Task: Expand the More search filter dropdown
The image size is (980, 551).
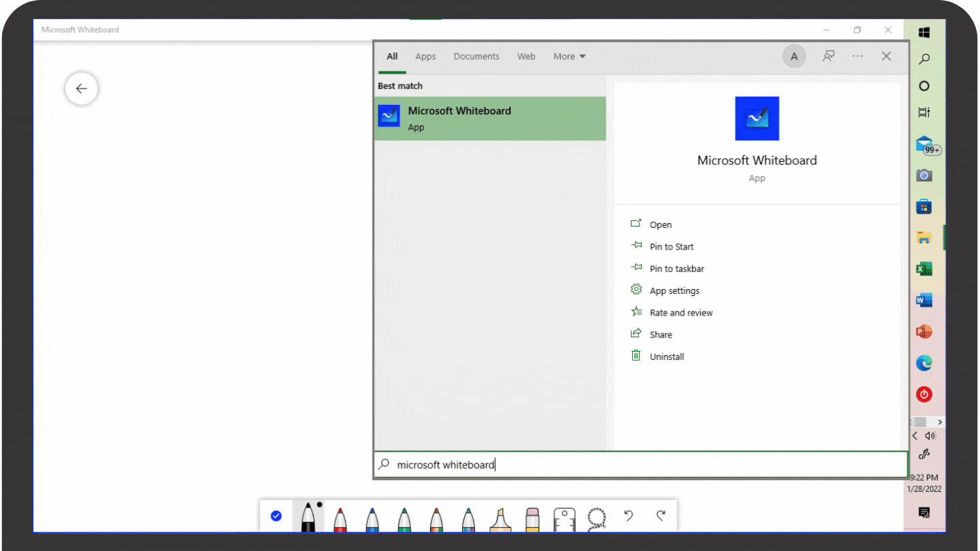Action: point(570,56)
